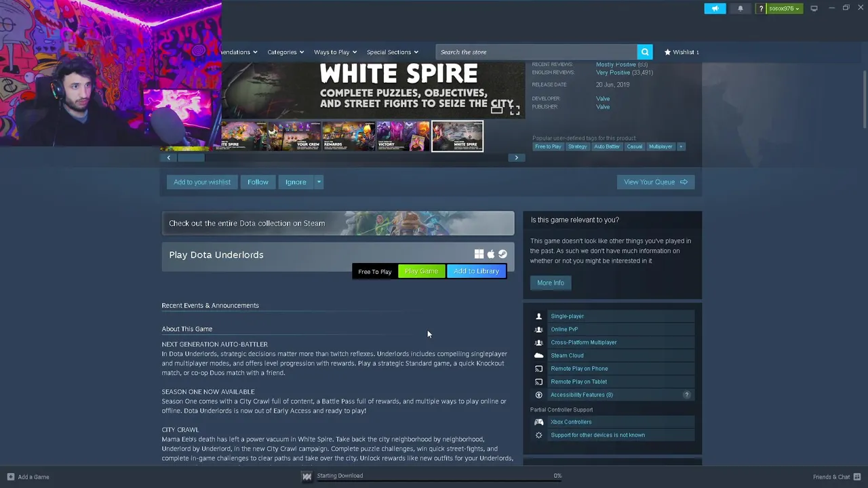This screenshot has height=488, width=868.
Task: Click the green Play Game button
Action: [x=421, y=271]
